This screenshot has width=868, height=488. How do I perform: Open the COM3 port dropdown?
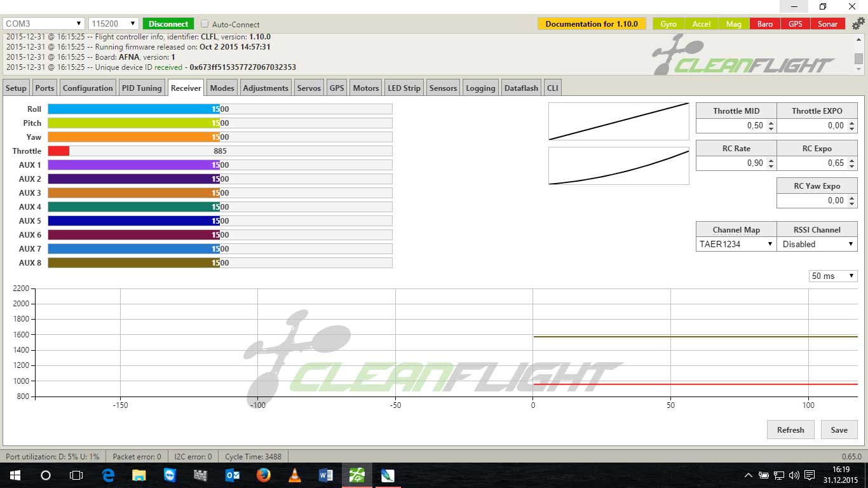(43, 24)
